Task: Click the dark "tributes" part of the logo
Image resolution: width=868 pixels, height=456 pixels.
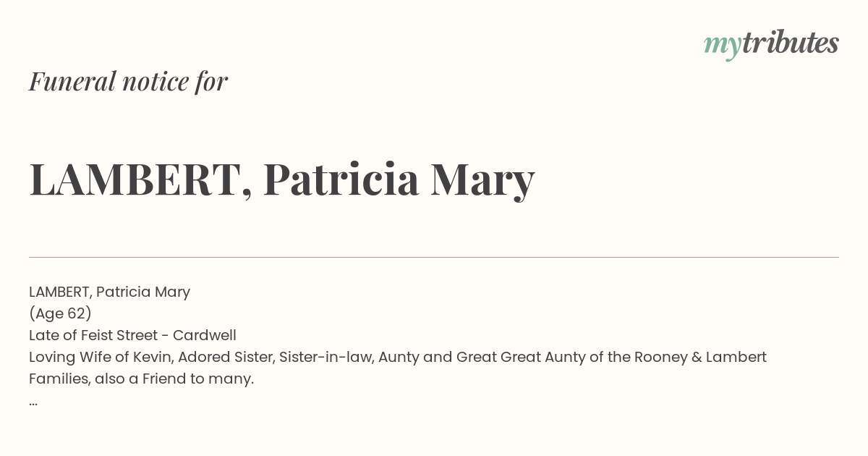Action: 791,43
